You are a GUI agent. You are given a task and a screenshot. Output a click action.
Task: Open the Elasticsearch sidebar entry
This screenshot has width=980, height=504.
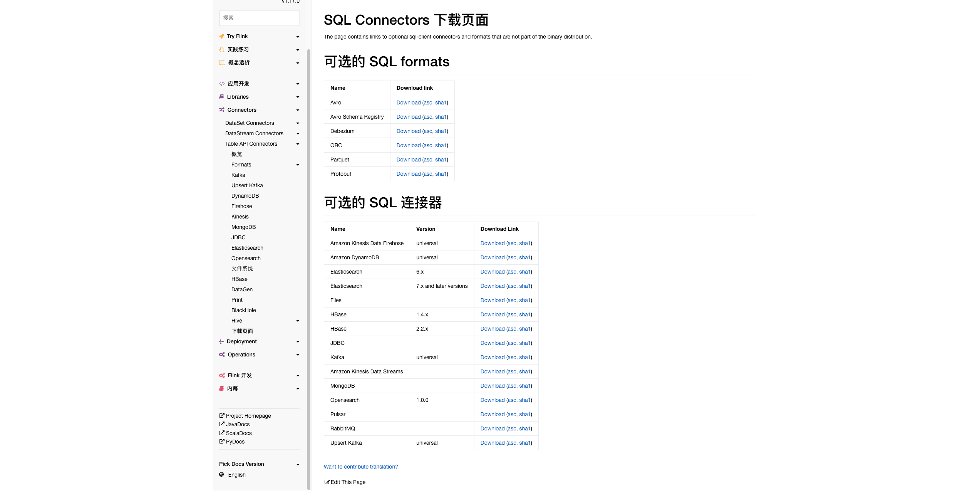247,248
